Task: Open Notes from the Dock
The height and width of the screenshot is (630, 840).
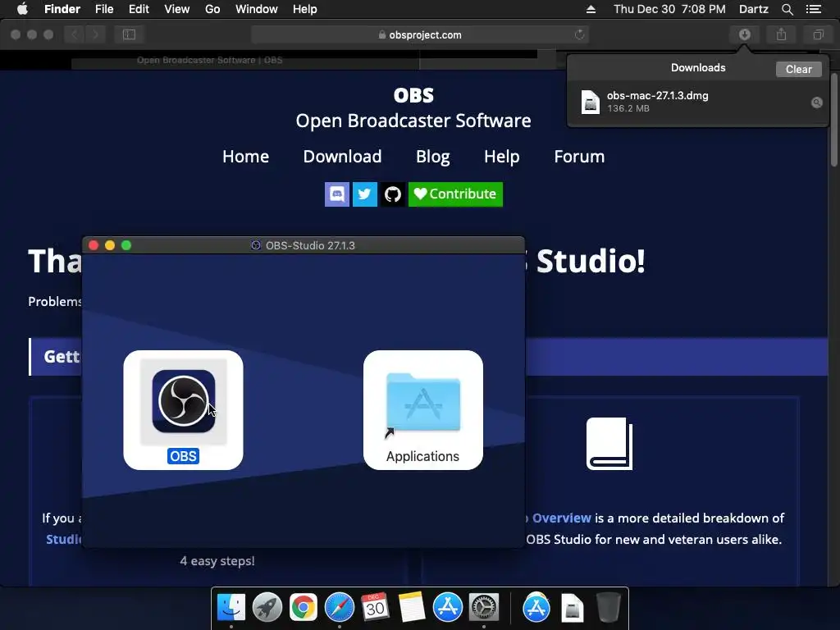Action: click(x=412, y=608)
